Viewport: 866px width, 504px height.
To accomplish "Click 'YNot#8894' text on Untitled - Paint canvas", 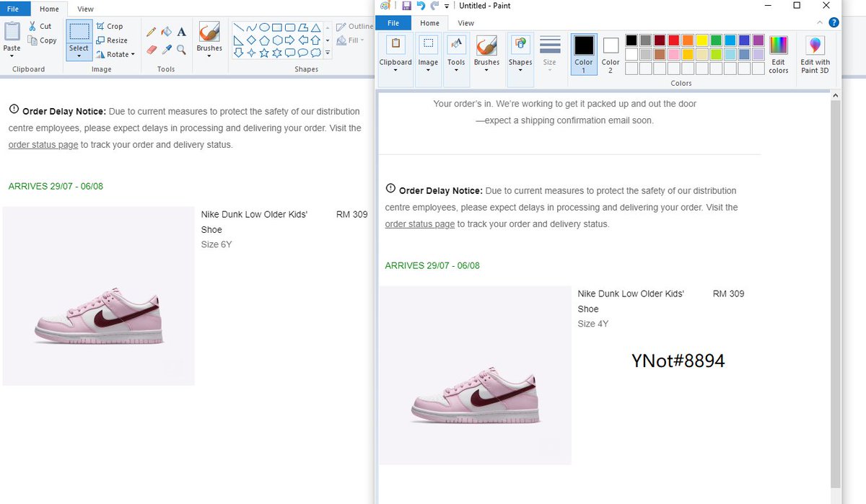I will (x=678, y=361).
